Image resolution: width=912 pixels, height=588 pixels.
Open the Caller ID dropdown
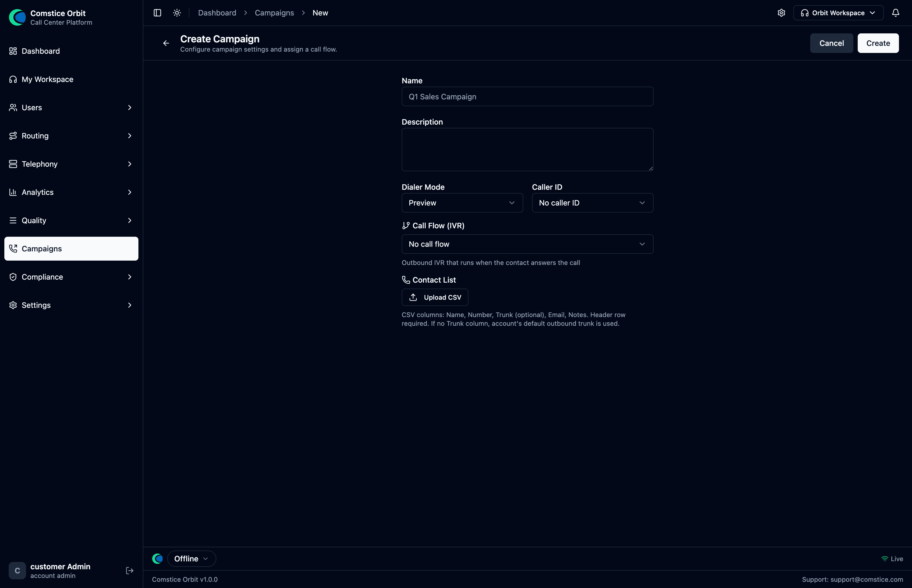click(x=593, y=203)
